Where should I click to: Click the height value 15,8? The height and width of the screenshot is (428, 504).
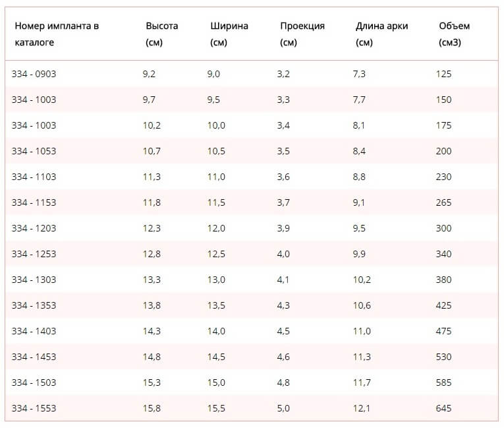click(x=152, y=408)
